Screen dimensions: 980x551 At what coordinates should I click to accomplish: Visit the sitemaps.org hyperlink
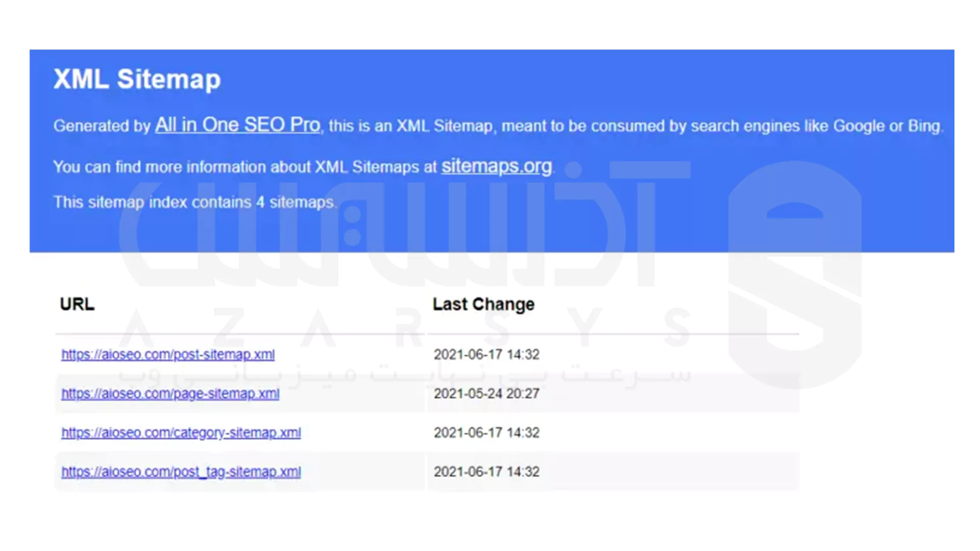coord(496,166)
